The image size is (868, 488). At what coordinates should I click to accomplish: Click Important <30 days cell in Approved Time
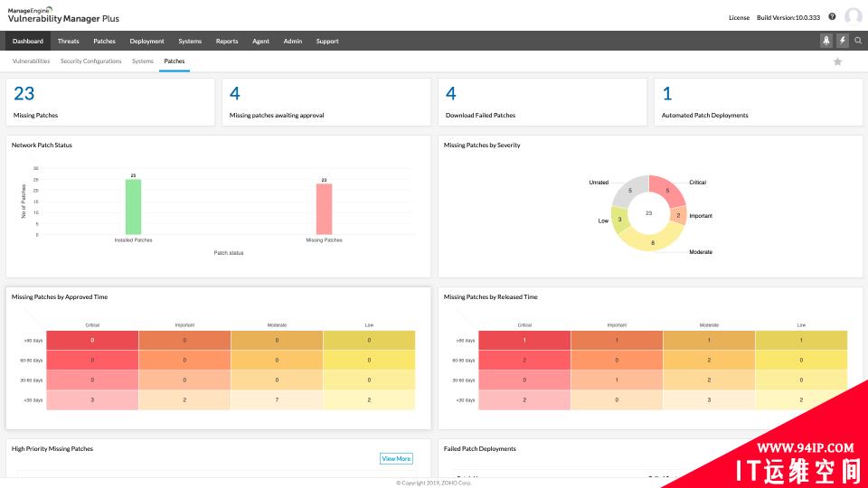pyautogui.click(x=184, y=400)
